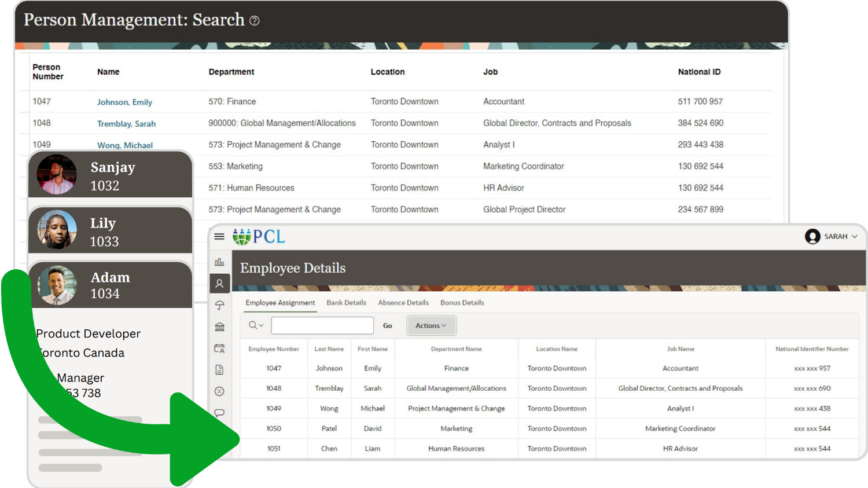Switch to the Bank Details tab
The height and width of the screenshot is (488, 868).
[x=346, y=303]
